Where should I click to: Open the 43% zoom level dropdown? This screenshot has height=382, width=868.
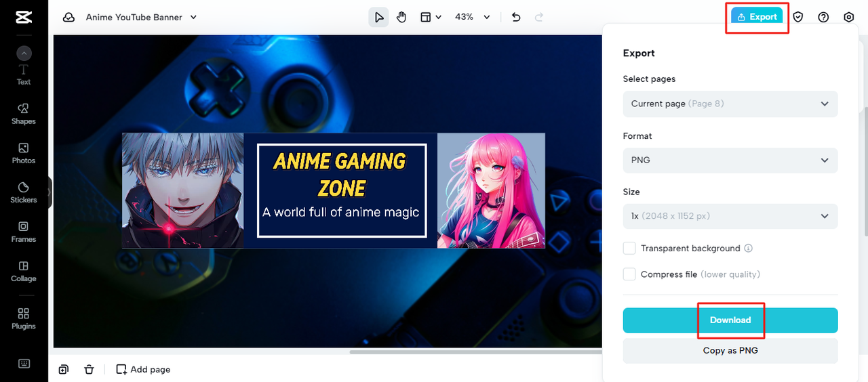point(473,17)
